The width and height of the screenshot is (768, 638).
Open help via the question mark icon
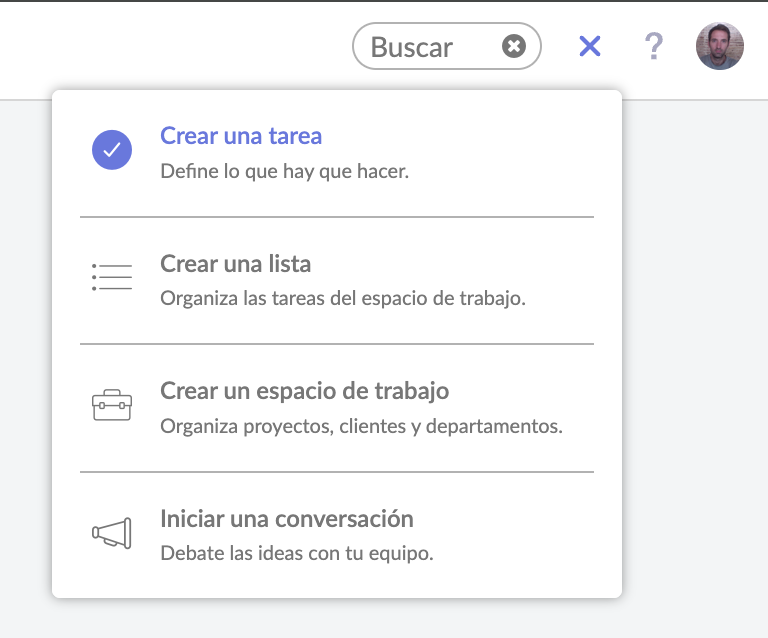pos(653,46)
